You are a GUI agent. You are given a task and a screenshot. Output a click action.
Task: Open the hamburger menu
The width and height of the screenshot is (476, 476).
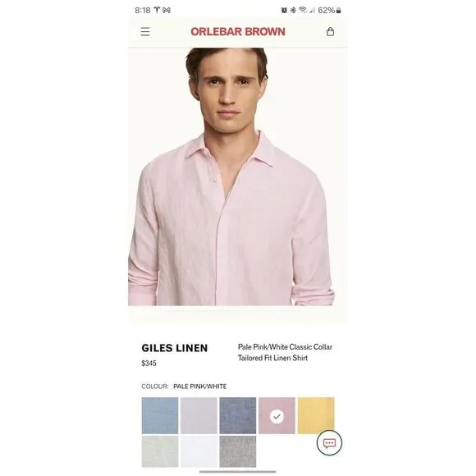click(x=145, y=31)
